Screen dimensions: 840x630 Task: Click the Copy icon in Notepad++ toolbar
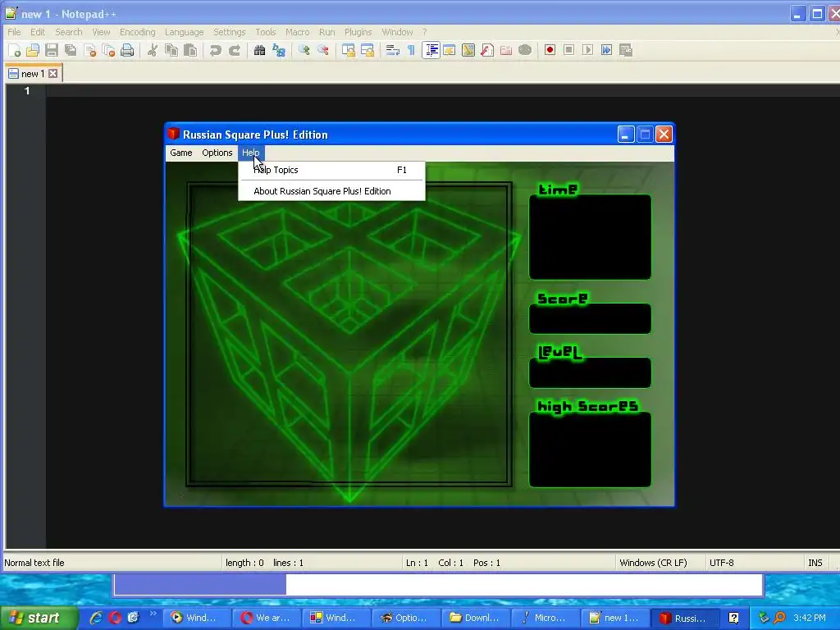171,50
